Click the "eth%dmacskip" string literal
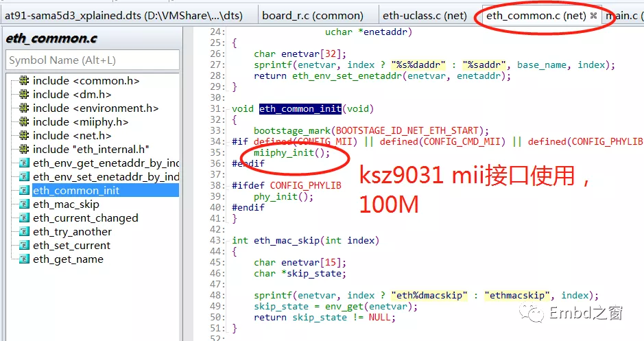The width and height of the screenshot is (644, 341). (x=429, y=295)
